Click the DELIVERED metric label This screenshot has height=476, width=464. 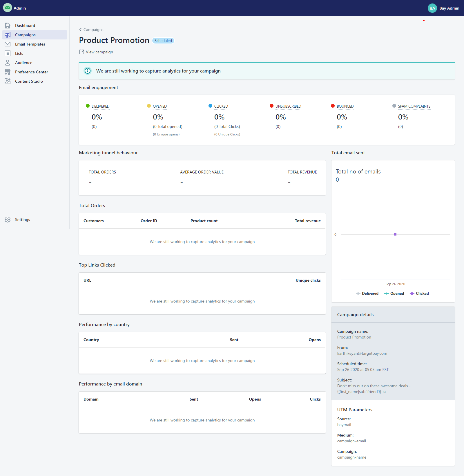(101, 106)
